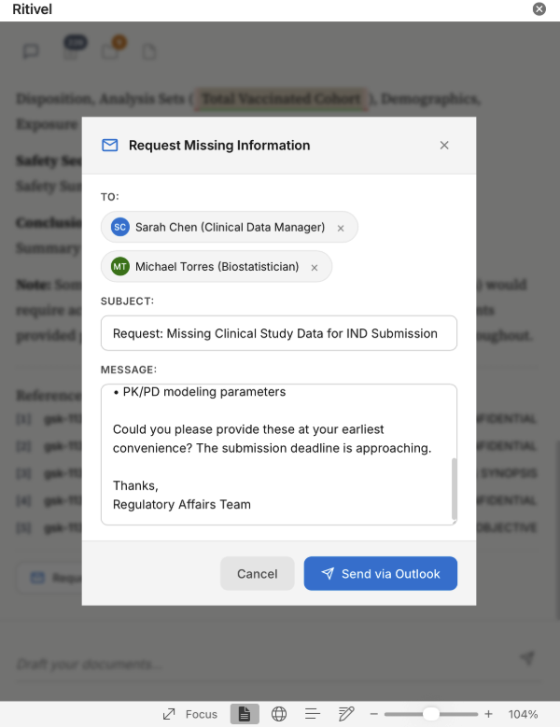This screenshot has height=728, width=560.
Task: Select the globe web view icon
Action: pos(279,714)
